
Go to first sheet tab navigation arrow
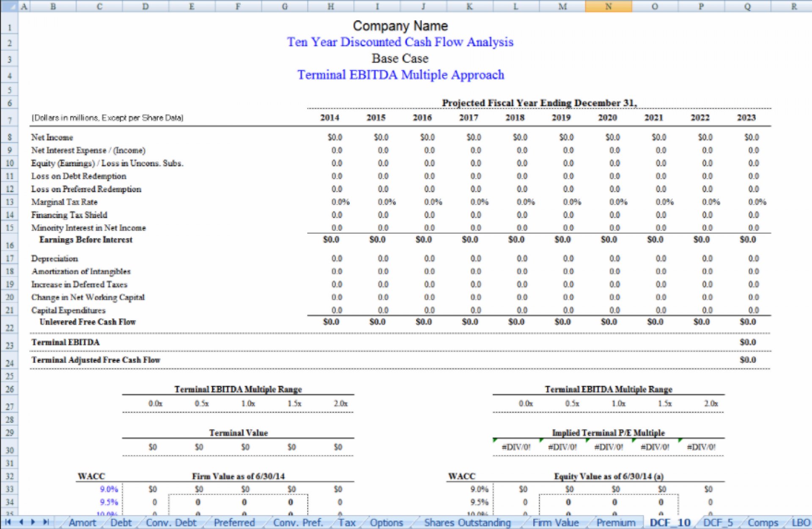8,522
